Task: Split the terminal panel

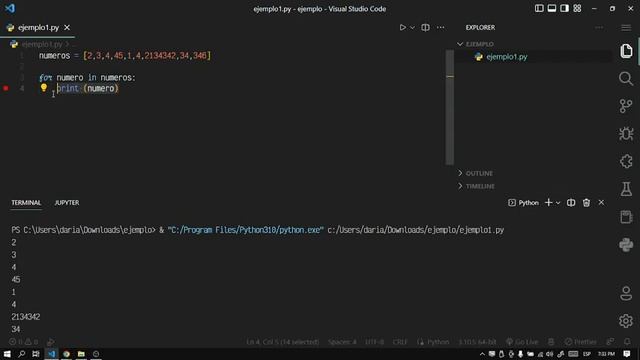Action: pyautogui.click(x=571, y=202)
